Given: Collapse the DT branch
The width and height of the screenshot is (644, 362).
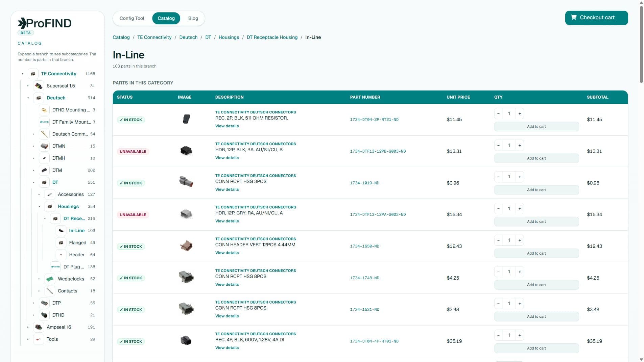Looking at the screenshot, I should tap(33, 183).
